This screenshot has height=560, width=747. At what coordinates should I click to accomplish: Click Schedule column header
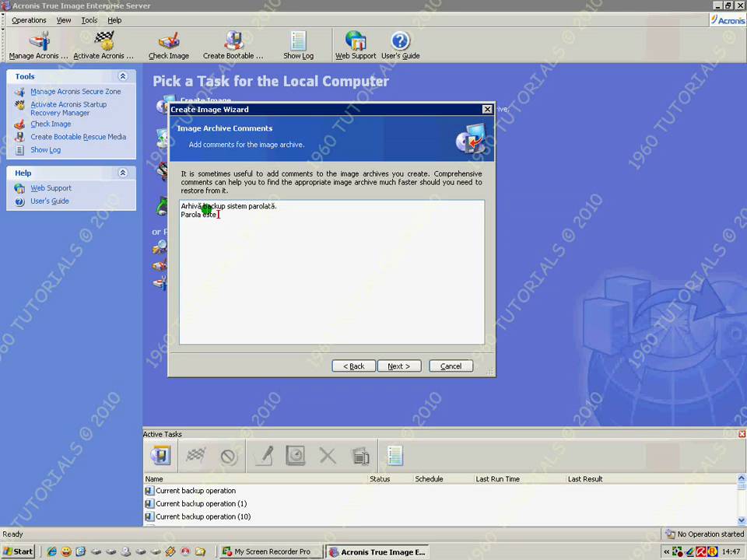coord(443,478)
